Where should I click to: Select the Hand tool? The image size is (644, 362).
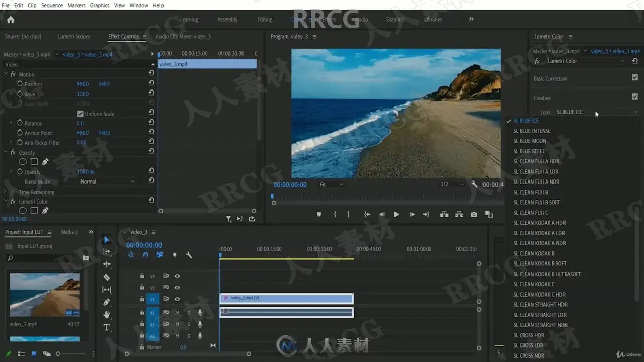point(106,315)
